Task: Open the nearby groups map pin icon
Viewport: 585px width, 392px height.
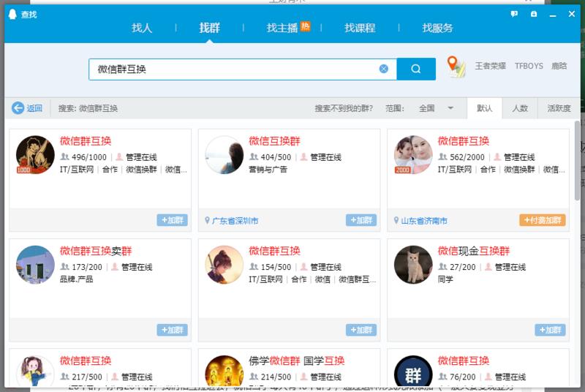Action: click(456, 67)
